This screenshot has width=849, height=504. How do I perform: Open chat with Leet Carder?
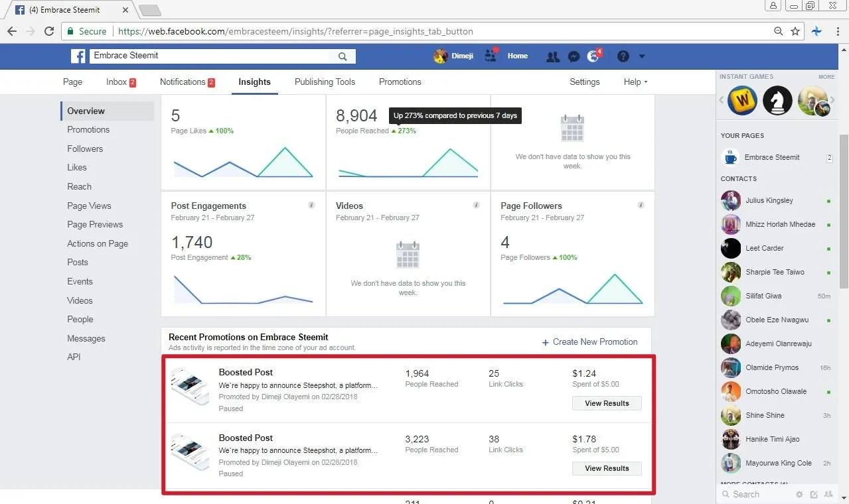pyautogui.click(x=777, y=249)
